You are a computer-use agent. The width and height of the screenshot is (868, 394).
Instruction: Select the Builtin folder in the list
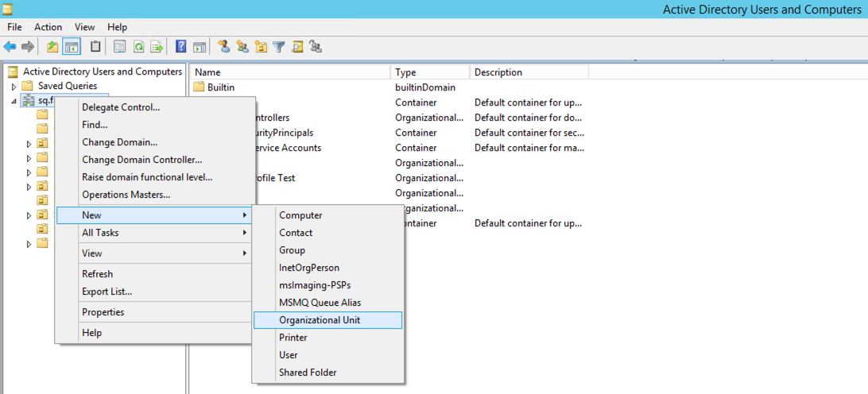[x=220, y=87]
